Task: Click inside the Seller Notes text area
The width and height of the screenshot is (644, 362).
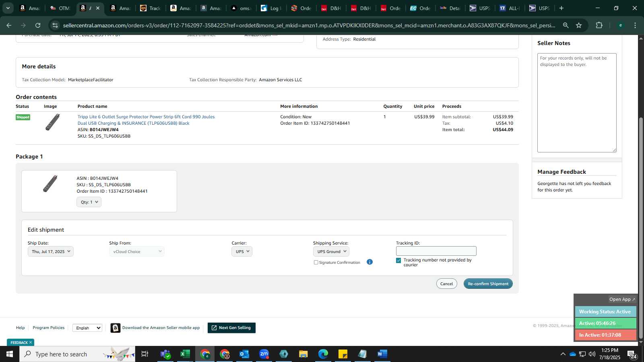Action: click(577, 103)
